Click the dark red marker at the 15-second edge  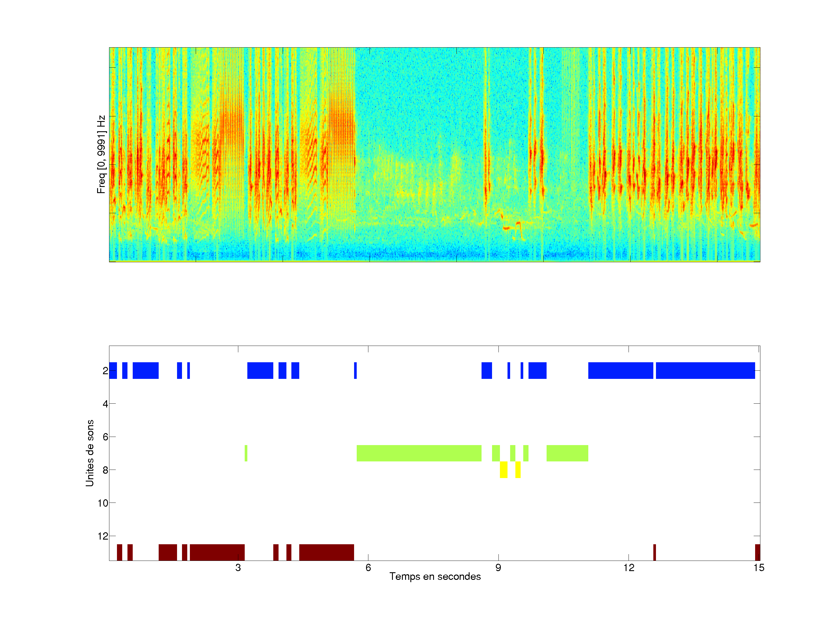click(757, 552)
